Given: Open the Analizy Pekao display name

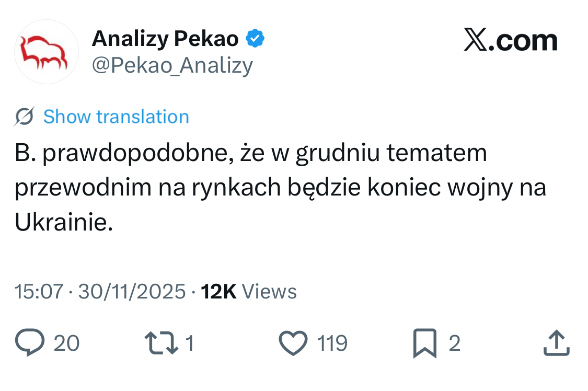Looking at the screenshot, I should point(165,39).
